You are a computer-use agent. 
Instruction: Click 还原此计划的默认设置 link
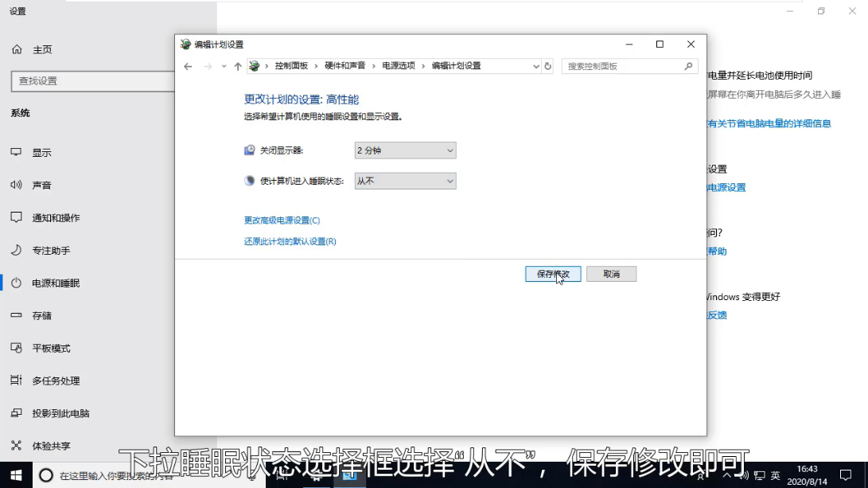tap(290, 241)
